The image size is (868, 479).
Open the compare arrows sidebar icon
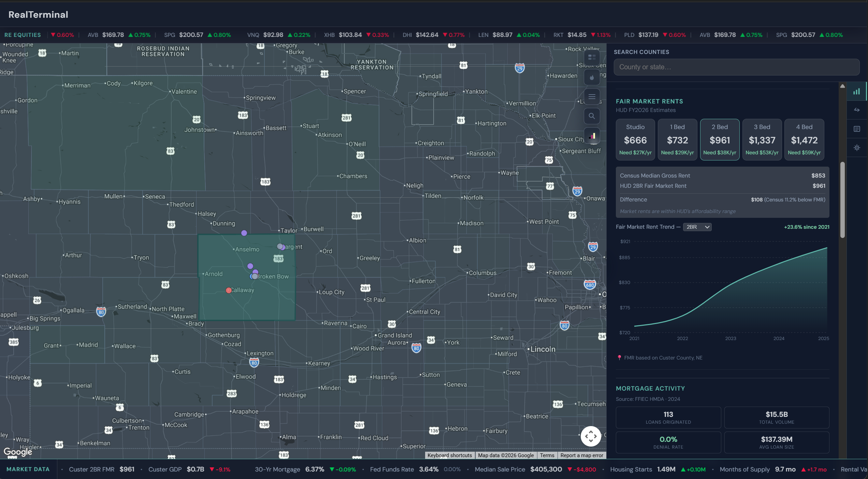coord(856,110)
